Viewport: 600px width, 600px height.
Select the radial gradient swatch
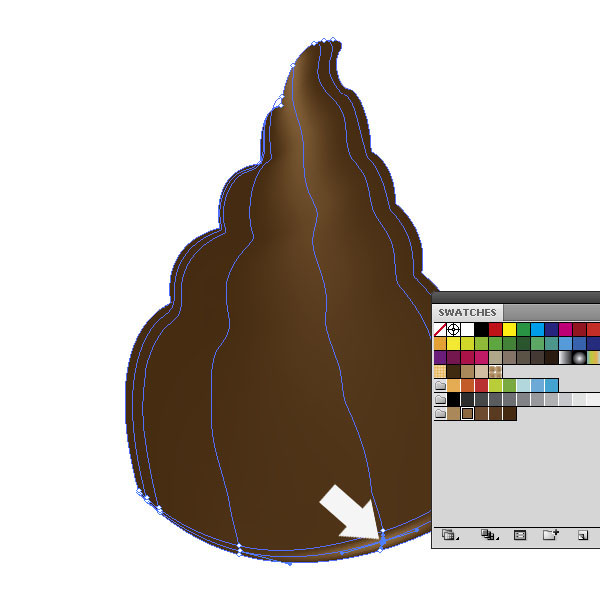click(x=579, y=357)
